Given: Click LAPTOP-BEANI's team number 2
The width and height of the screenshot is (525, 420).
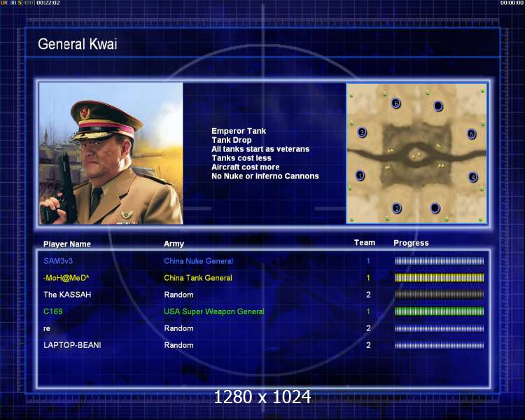Looking at the screenshot, I should pos(368,345).
